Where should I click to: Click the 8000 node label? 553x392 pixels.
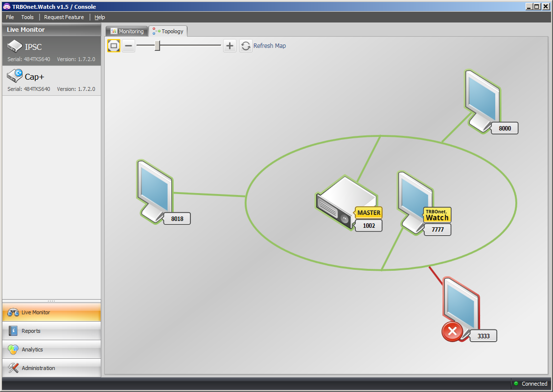pyautogui.click(x=505, y=128)
